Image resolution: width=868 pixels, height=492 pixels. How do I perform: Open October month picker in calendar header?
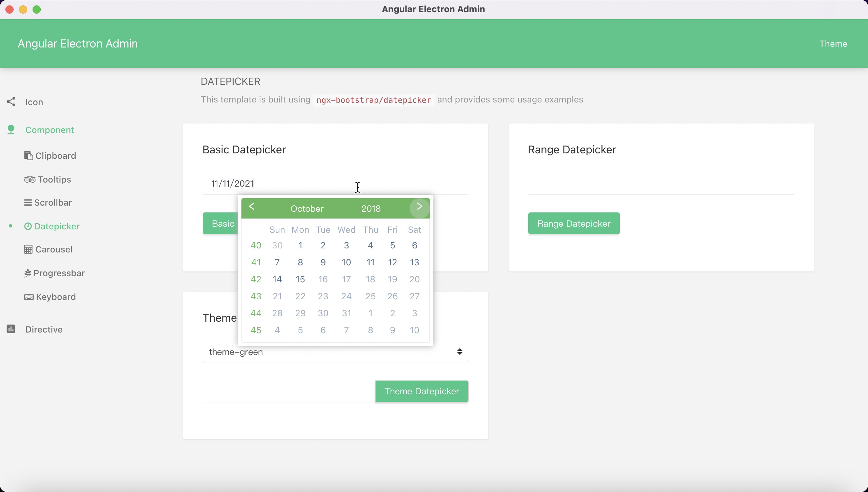(x=307, y=208)
